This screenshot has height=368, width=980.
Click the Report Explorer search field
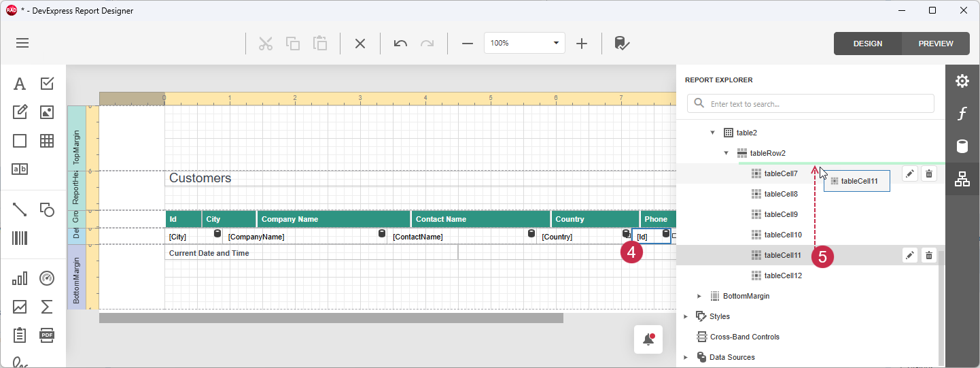[811, 104]
